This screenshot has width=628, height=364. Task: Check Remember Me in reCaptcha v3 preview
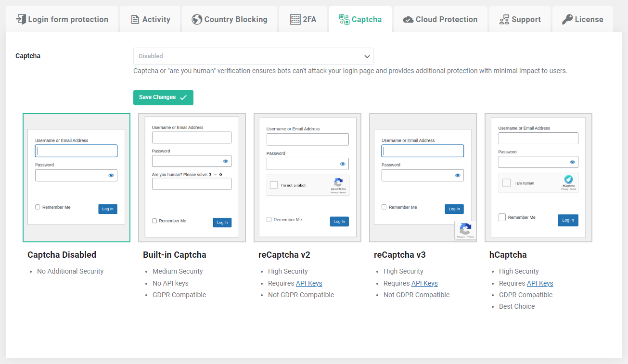pos(384,207)
